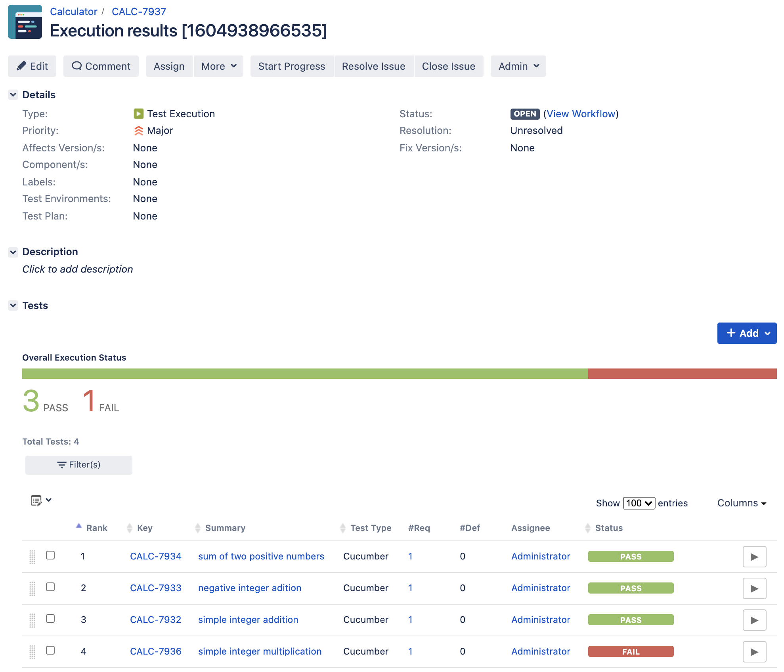Viewport: 784px width, 672px height.
Task: Open the View Workflow link
Action: pos(581,114)
